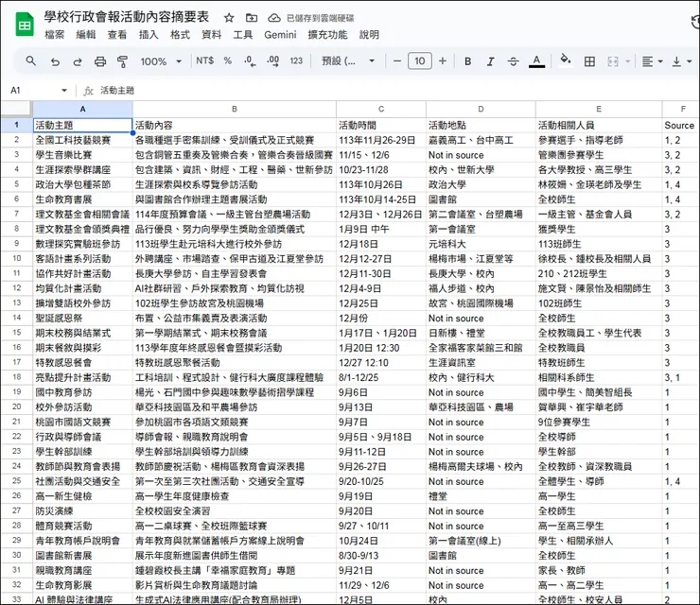Click the select-all corner box
The height and width of the screenshot is (605, 700).
click(16, 109)
